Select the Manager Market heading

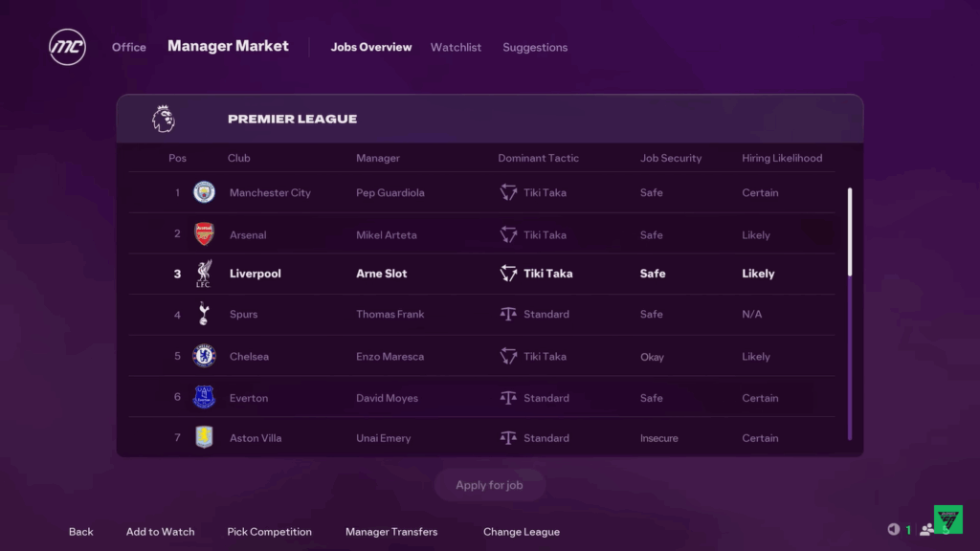tap(228, 46)
